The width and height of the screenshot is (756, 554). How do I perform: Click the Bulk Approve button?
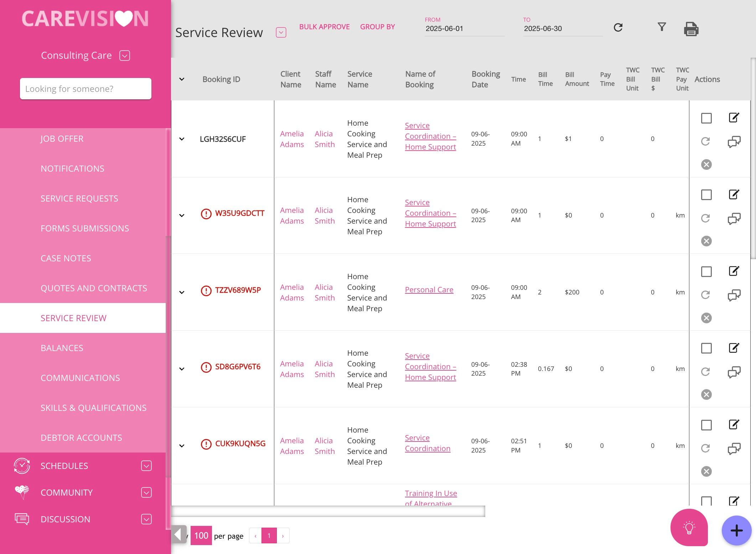click(x=324, y=27)
